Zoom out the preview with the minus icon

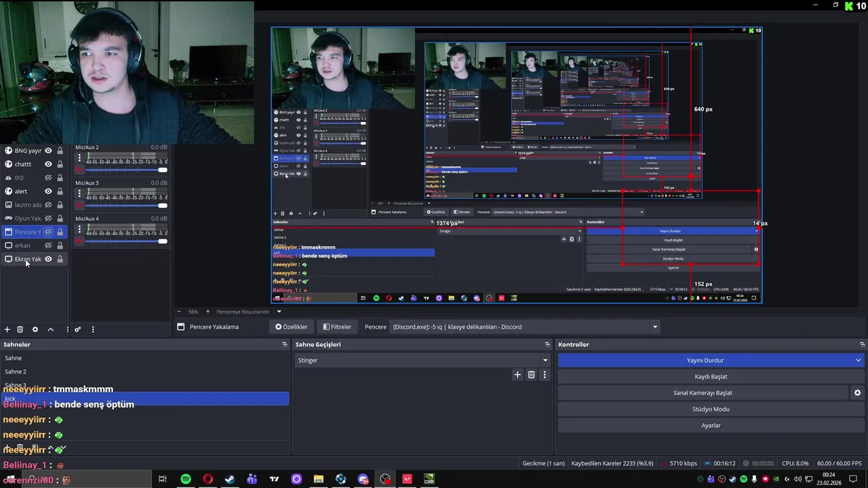pyautogui.click(x=179, y=312)
